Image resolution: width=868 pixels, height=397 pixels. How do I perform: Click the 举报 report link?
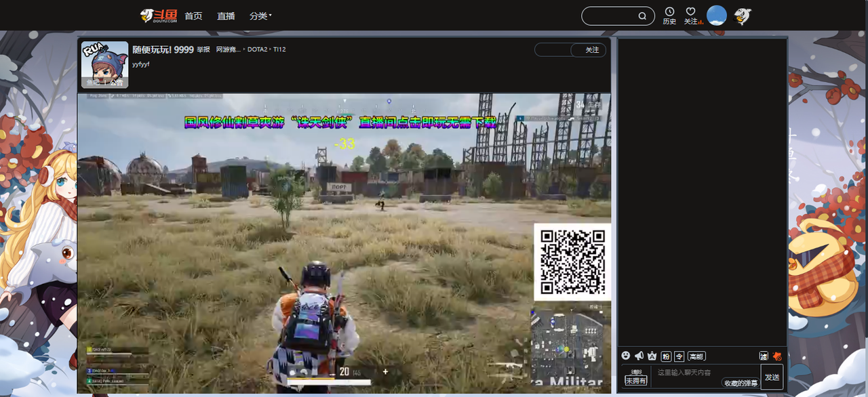coord(203,50)
